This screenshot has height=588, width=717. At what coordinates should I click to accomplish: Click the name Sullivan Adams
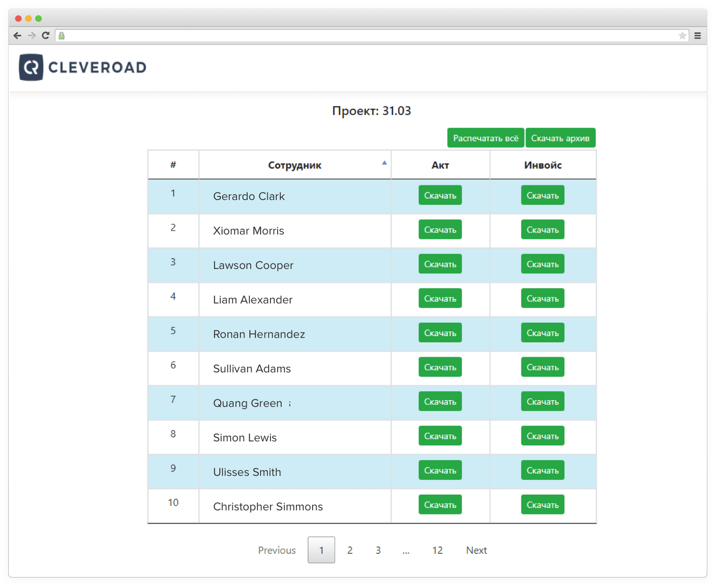pyautogui.click(x=252, y=368)
